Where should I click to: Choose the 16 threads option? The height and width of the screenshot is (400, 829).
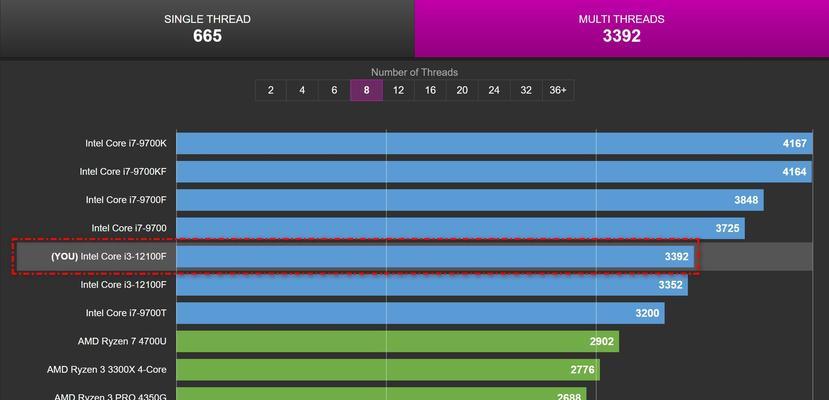click(430, 90)
